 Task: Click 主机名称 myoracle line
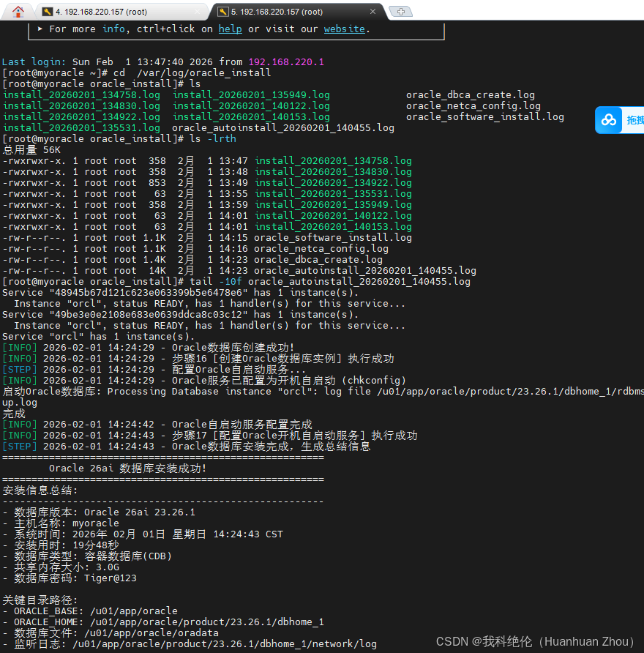click(61, 523)
